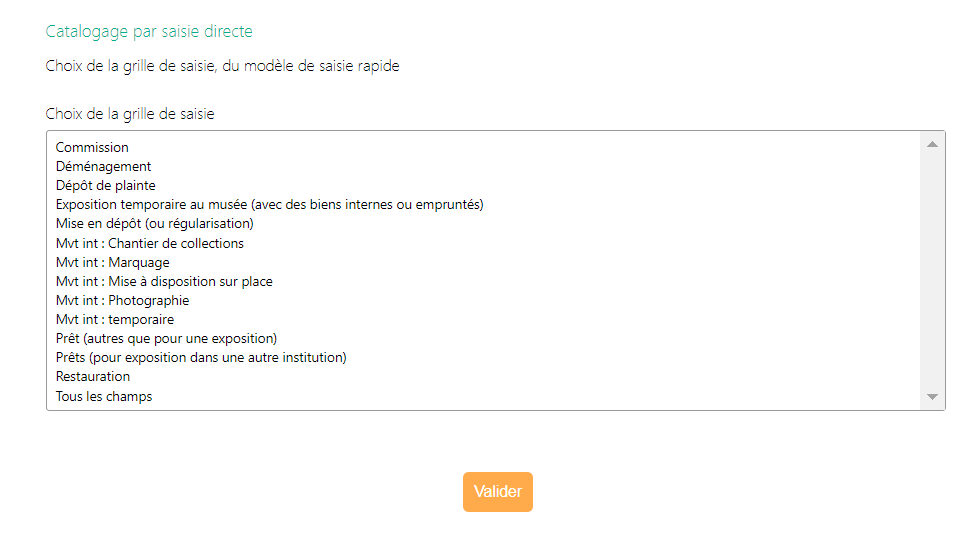Screen dimensions: 962x533
Task: Click the Catalogage par saisie directe heading
Action: pyautogui.click(x=149, y=32)
